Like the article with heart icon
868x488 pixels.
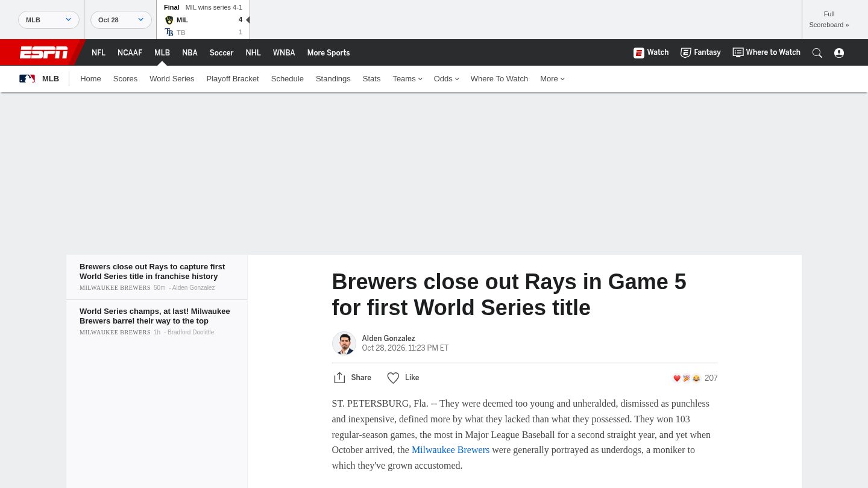(x=393, y=378)
